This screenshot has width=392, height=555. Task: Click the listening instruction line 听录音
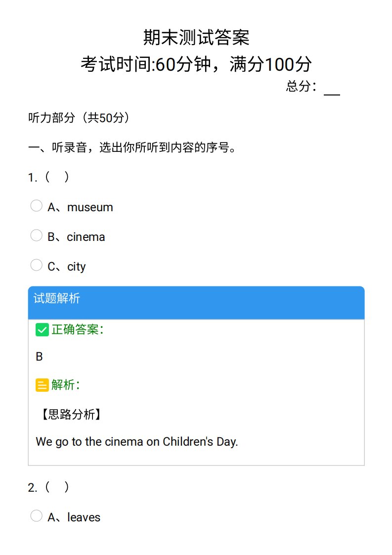click(x=132, y=147)
